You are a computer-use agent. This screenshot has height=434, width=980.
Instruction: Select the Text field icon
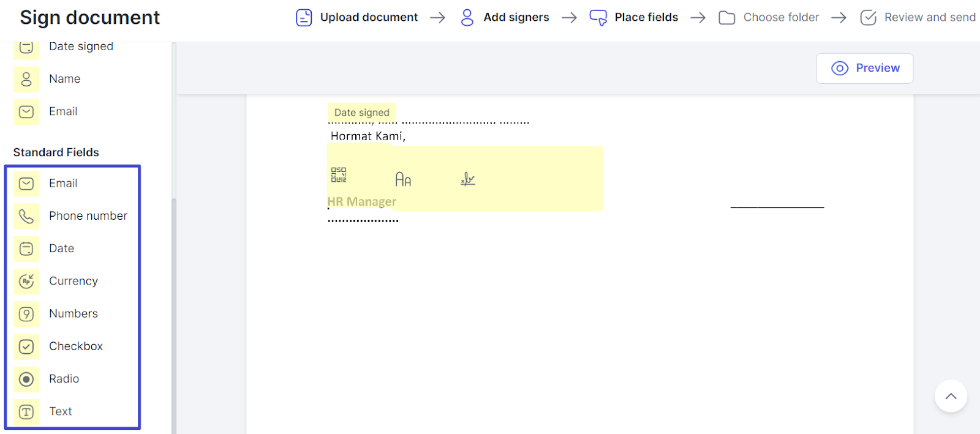pyautogui.click(x=26, y=412)
